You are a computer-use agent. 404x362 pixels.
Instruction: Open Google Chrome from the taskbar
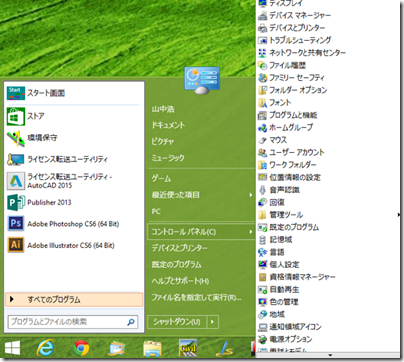(81, 349)
